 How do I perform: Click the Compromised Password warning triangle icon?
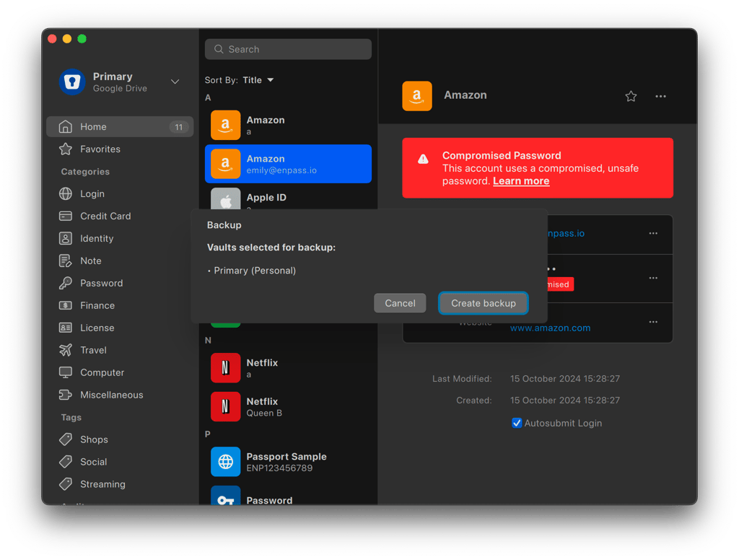coord(423,159)
